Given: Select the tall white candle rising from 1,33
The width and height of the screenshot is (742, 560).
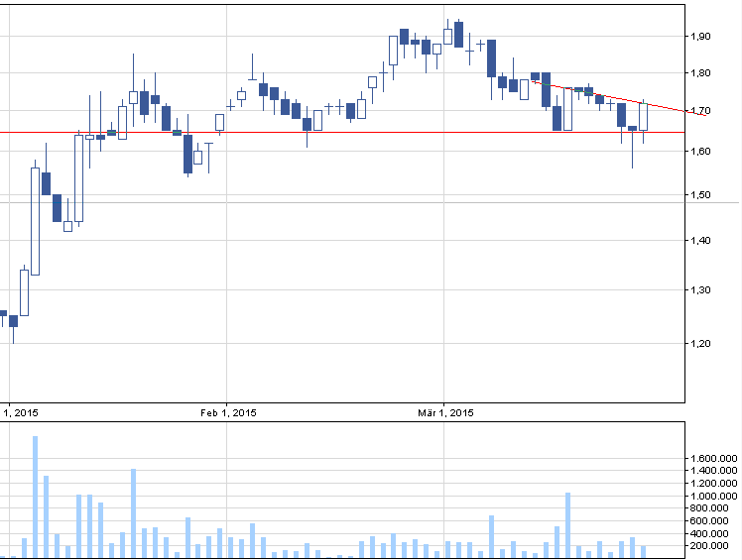Looking at the screenshot, I should click(x=35, y=220).
